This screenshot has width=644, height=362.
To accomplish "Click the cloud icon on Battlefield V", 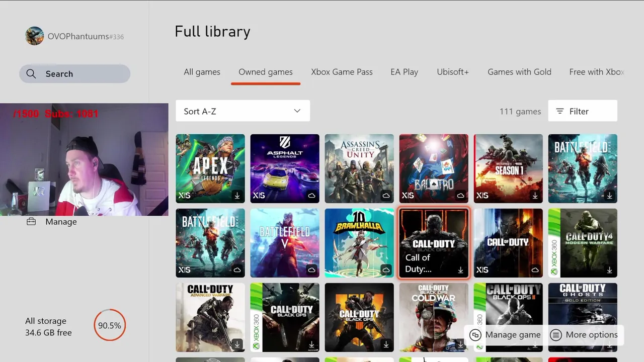I will [x=311, y=269].
